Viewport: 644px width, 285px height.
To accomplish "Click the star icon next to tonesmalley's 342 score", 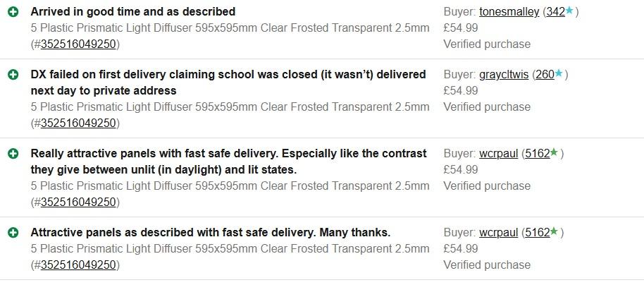I will (x=569, y=11).
